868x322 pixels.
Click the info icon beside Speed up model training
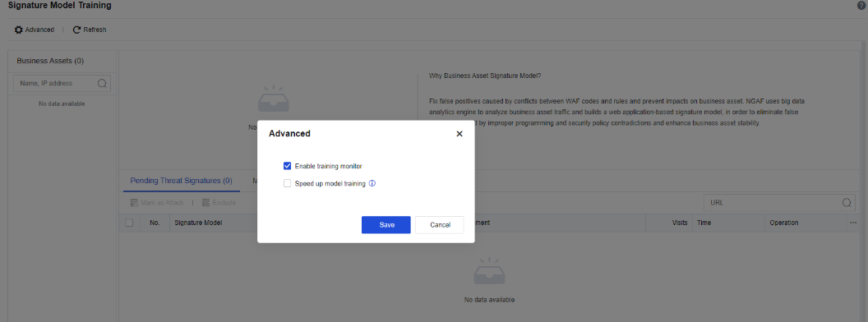(372, 184)
